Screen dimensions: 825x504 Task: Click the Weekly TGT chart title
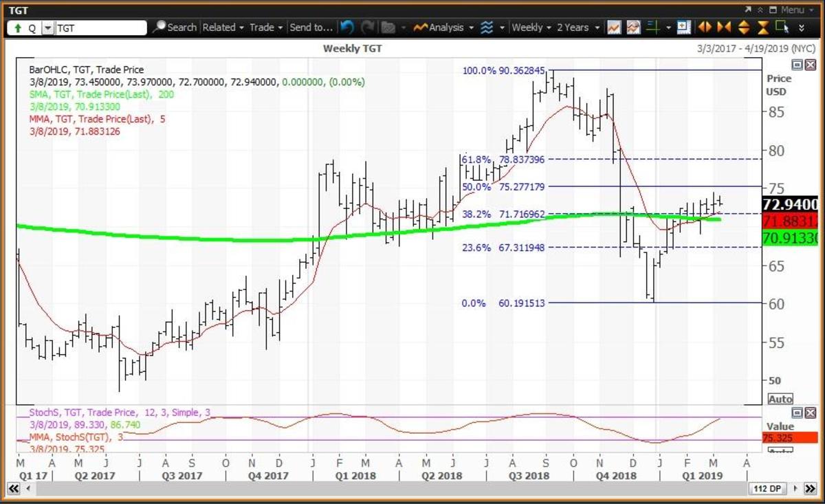tap(352, 48)
